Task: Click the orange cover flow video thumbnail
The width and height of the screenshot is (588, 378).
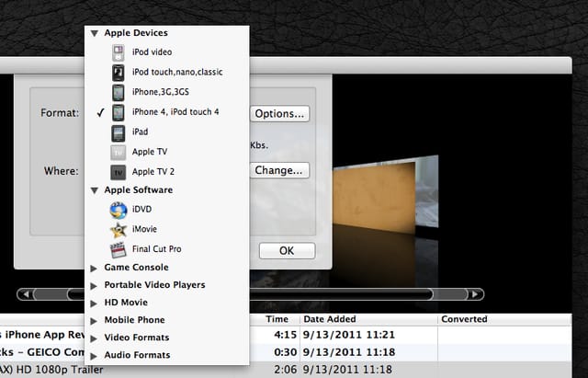Action: pos(374,198)
